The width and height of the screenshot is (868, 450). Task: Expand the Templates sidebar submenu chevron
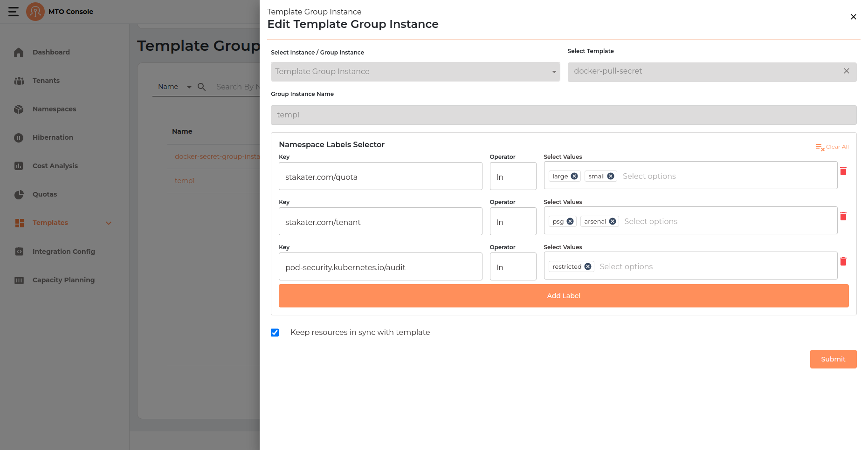(x=109, y=223)
